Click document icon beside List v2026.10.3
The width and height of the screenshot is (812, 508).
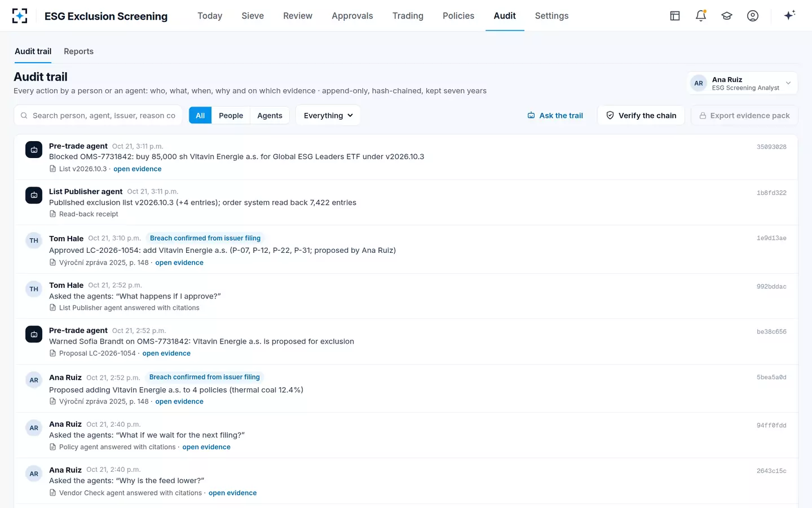click(x=52, y=169)
